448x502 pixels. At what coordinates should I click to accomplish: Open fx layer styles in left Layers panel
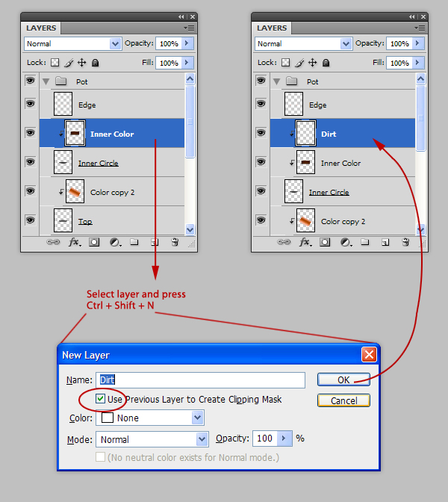[75, 242]
